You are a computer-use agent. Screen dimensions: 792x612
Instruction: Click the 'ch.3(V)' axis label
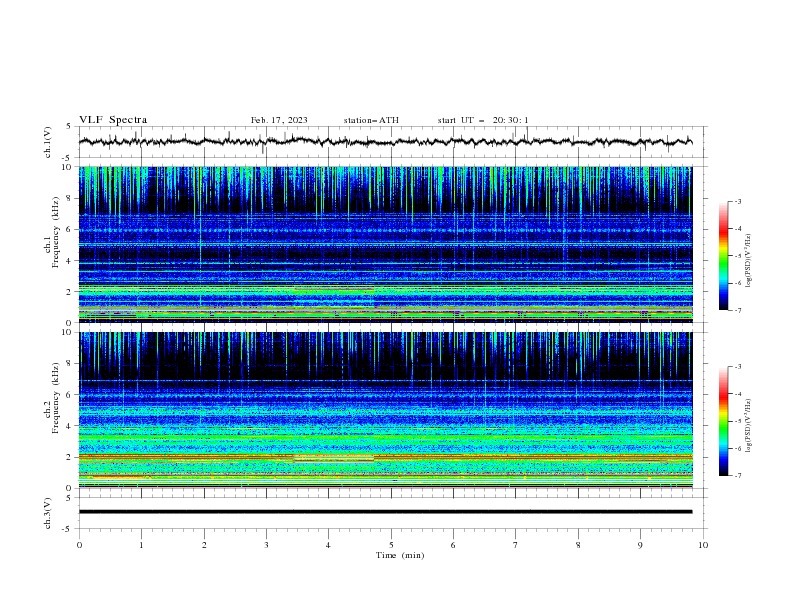coord(48,513)
